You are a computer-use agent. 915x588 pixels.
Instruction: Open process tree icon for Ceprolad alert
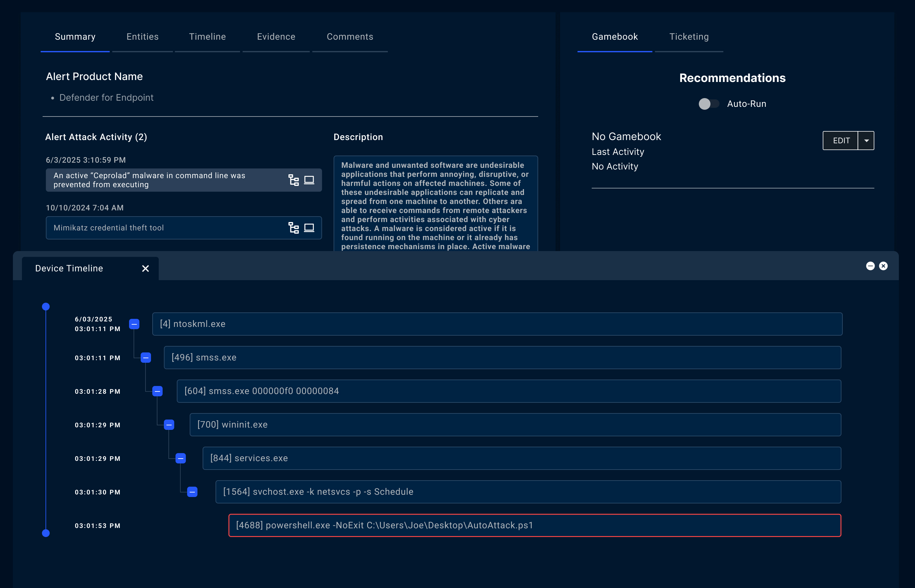click(293, 180)
